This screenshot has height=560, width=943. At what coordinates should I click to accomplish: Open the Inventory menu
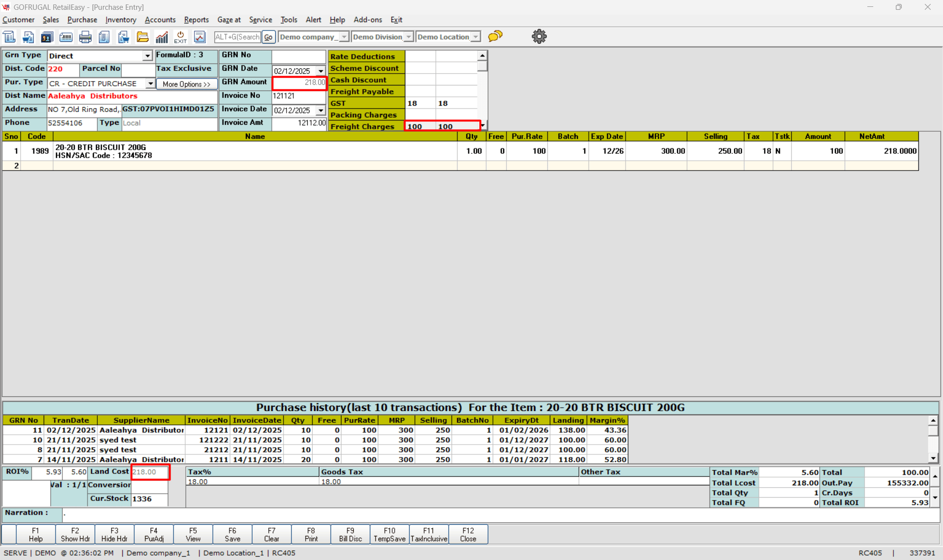(120, 20)
